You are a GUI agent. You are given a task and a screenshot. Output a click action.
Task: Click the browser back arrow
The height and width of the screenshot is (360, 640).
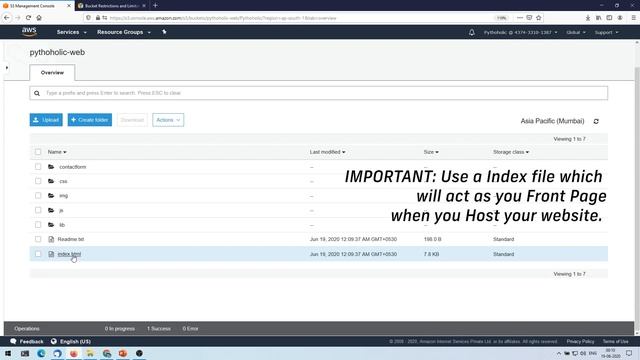click(x=7, y=18)
